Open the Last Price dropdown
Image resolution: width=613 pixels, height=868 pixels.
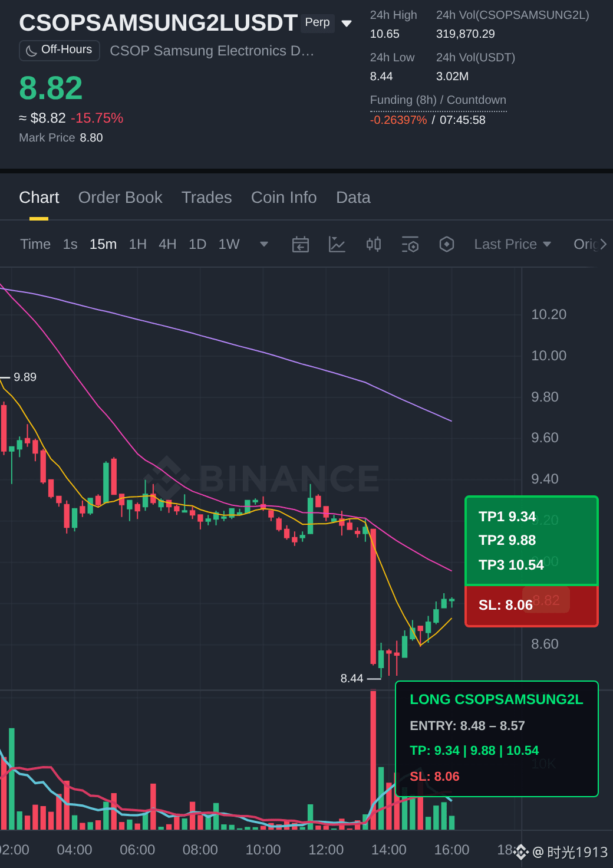tap(513, 244)
